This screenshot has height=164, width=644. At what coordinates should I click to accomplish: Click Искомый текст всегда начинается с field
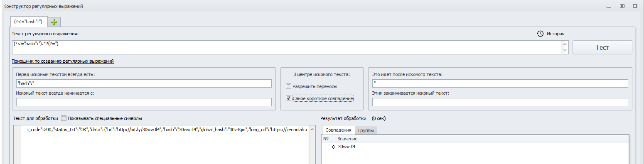[144, 102]
